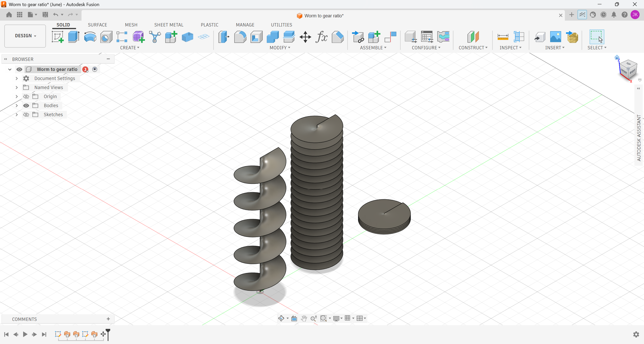
Task: Select the Insert Mesh tool
Action: point(572,37)
